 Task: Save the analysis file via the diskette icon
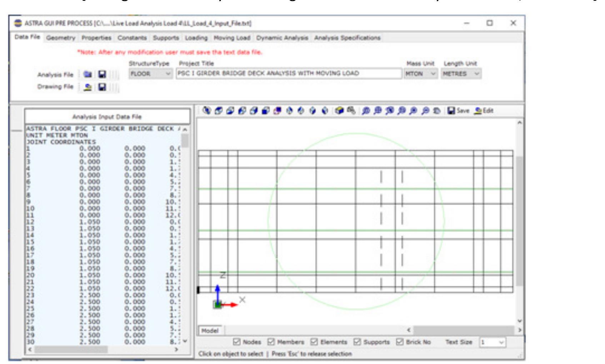click(x=102, y=74)
